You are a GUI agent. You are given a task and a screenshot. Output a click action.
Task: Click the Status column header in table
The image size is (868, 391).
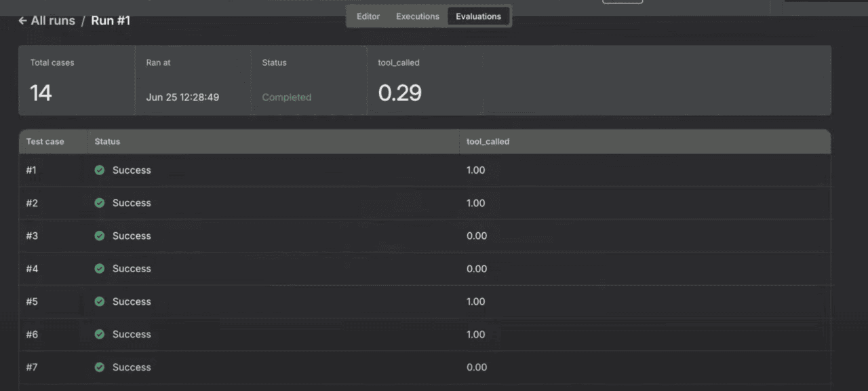[107, 142]
